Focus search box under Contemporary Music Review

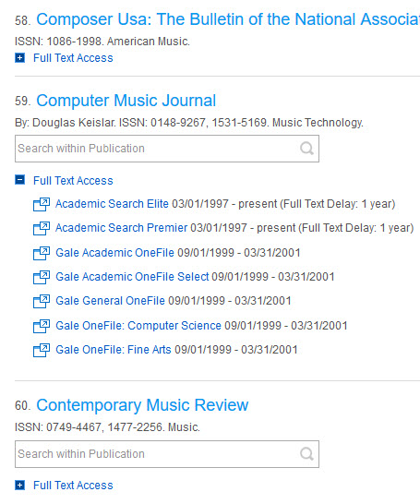[x=167, y=454]
